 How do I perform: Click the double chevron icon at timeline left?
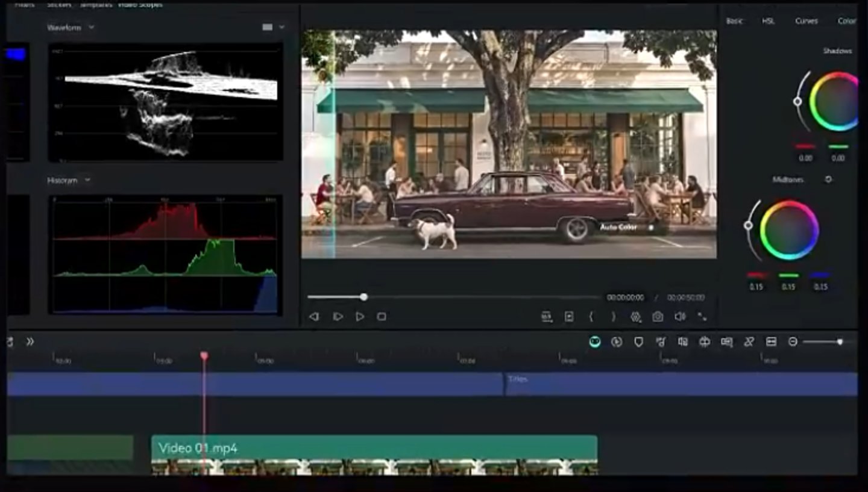[30, 341]
